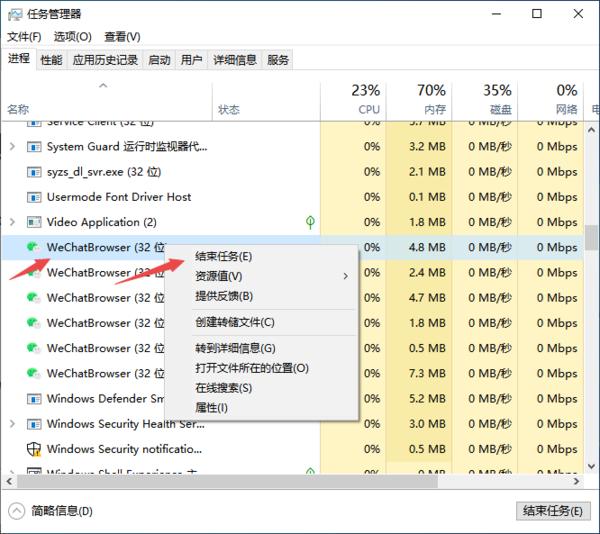600x534 pixels.
Task: Click the 简略信息(D) link
Action: click(x=62, y=511)
